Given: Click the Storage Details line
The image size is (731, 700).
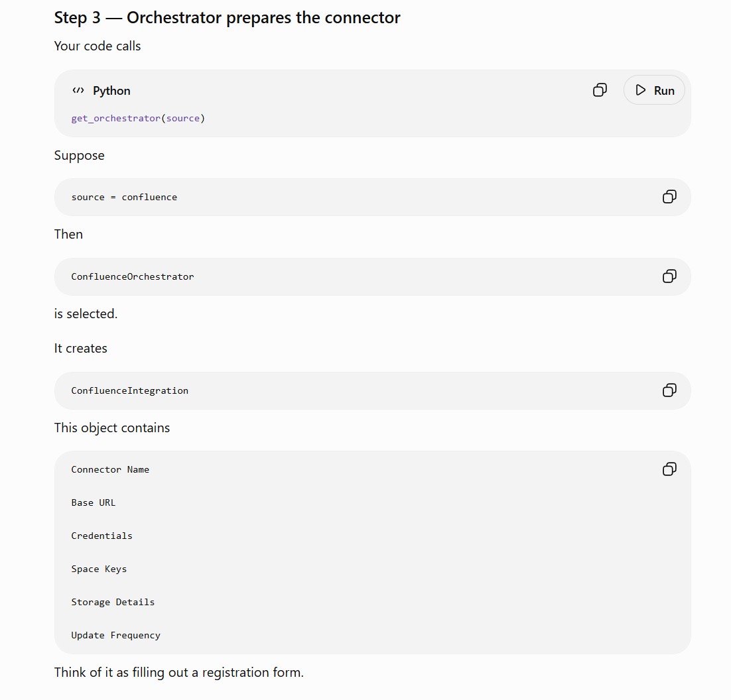Looking at the screenshot, I should [x=113, y=602].
